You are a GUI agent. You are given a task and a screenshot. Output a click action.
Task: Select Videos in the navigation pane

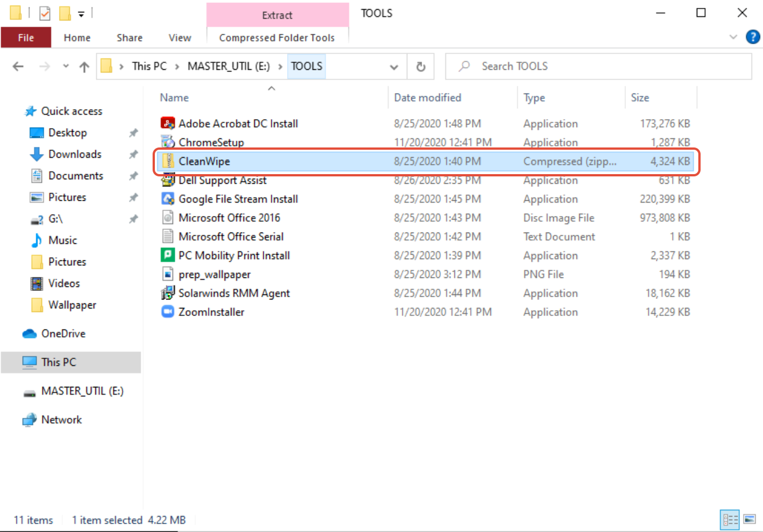[64, 284]
